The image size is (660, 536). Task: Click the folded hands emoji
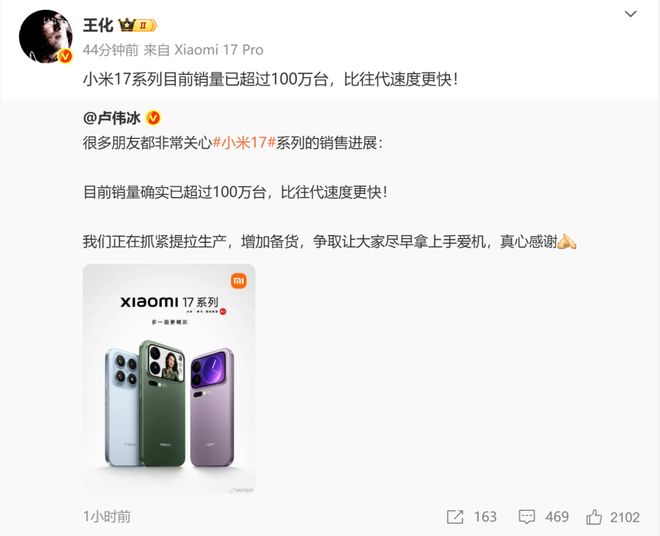coord(567,242)
